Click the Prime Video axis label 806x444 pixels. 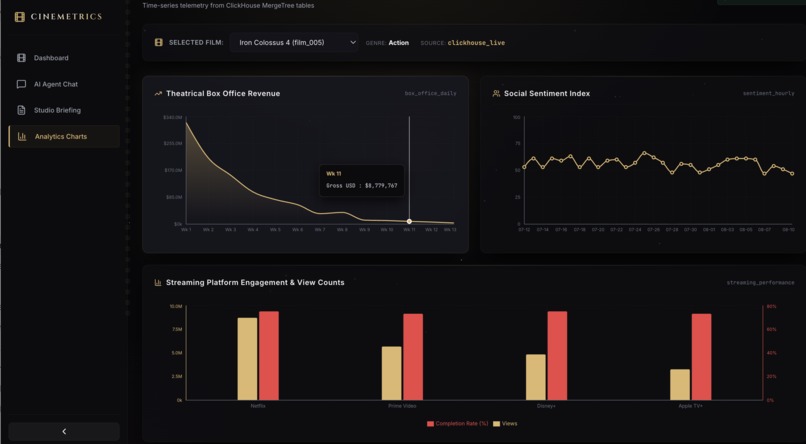(x=402, y=406)
